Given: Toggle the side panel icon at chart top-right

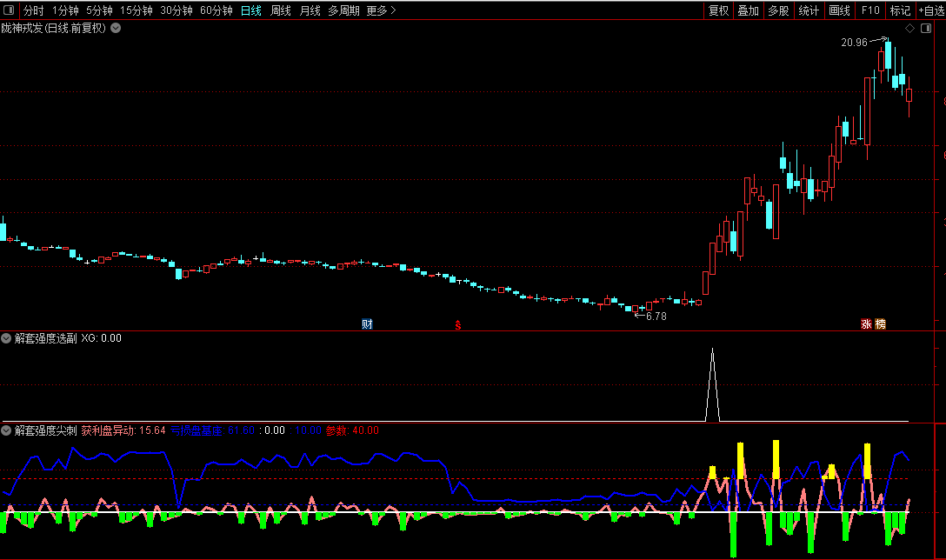Looking at the screenshot, I should 926,29.
